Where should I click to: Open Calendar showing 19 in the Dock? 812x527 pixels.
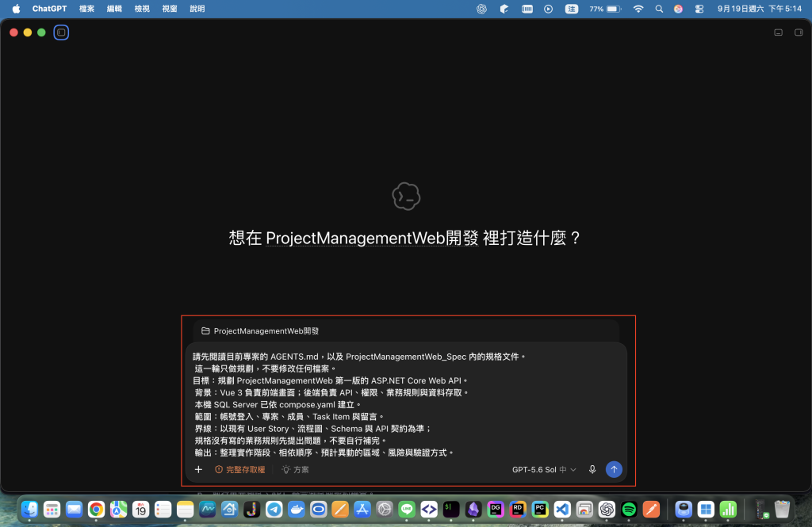point(141,510)
